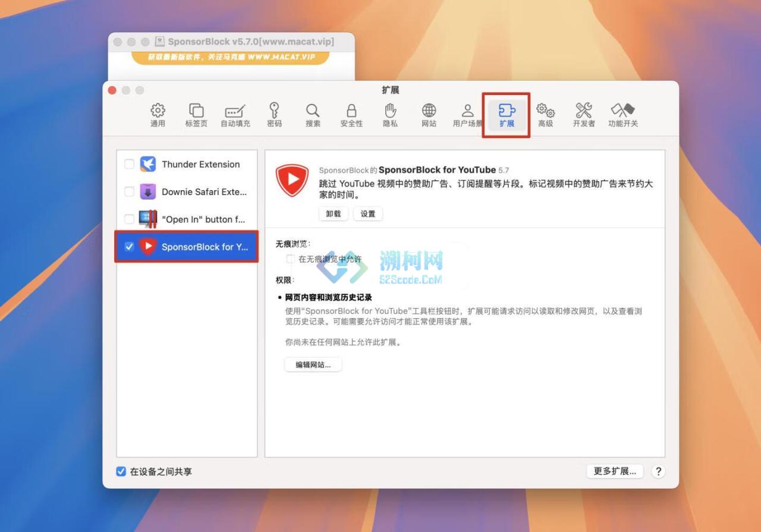Enable the "Open In" button extension checkbox
Image resolution: width=761 pixels, height=532 pixels.
129,219
